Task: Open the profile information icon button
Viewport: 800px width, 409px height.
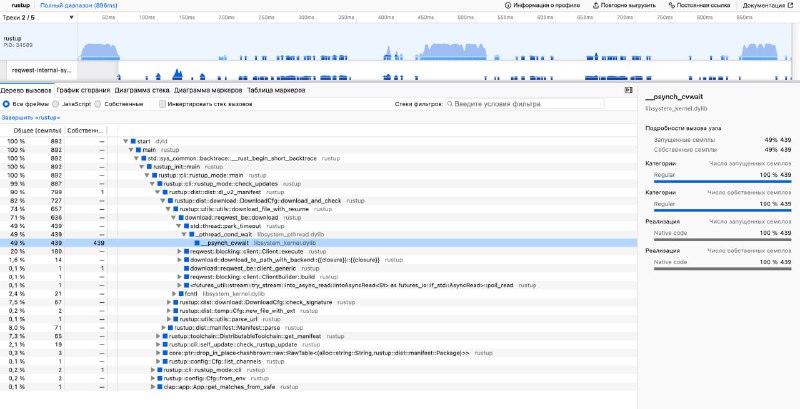Action: pos(508,5)
